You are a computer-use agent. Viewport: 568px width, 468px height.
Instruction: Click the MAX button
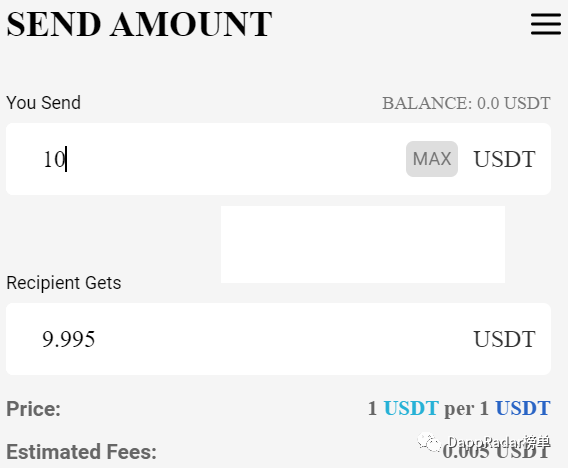tap(432, 159)
